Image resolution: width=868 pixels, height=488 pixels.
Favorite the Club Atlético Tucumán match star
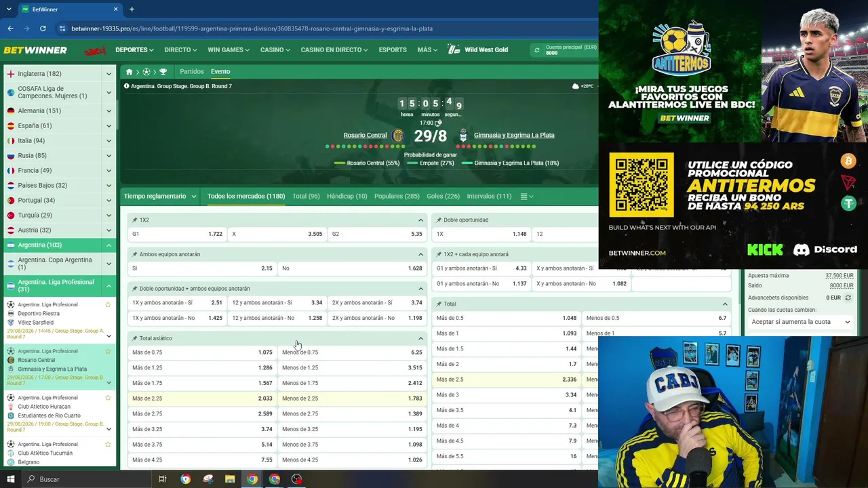(108, 444)
